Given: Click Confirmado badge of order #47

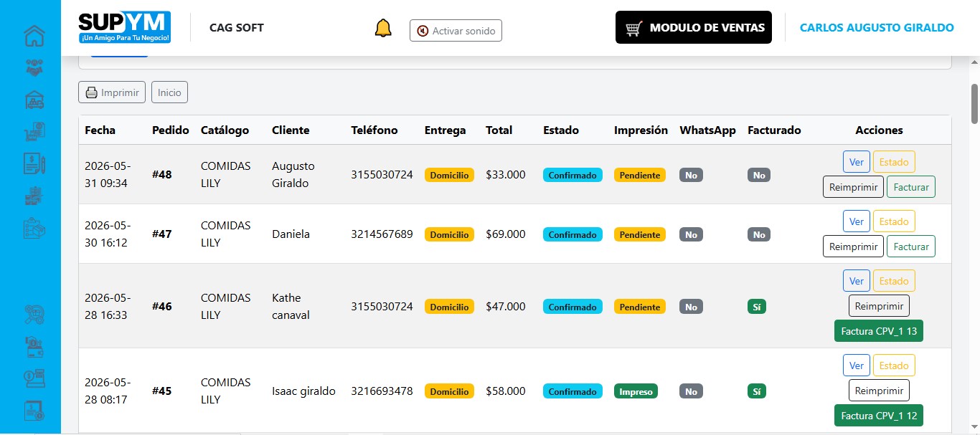Looking at the screenshot, I should click(573, 234).
